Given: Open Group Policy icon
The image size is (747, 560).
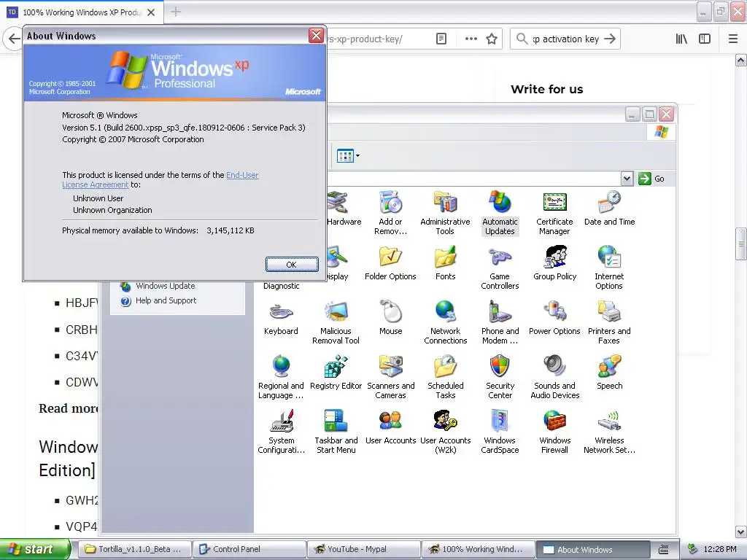Looking at the screenshot, I should coord(554,262).
